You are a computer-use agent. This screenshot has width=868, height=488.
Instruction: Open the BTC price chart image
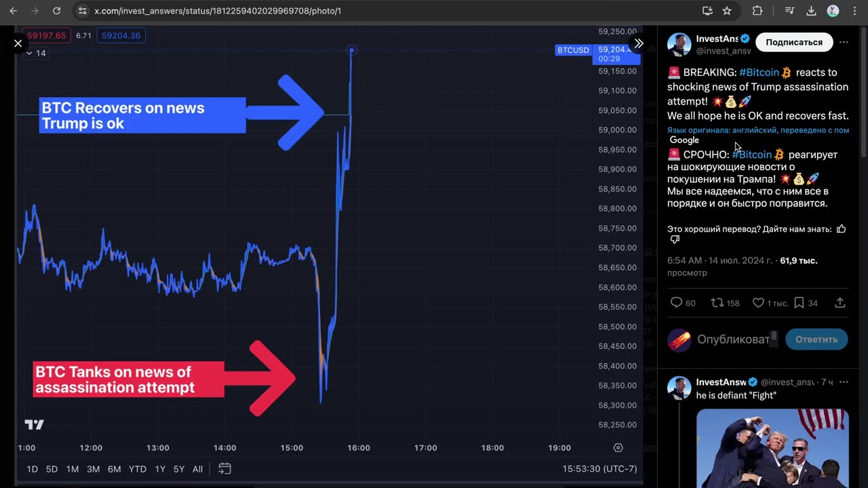[x=328, y=254]
